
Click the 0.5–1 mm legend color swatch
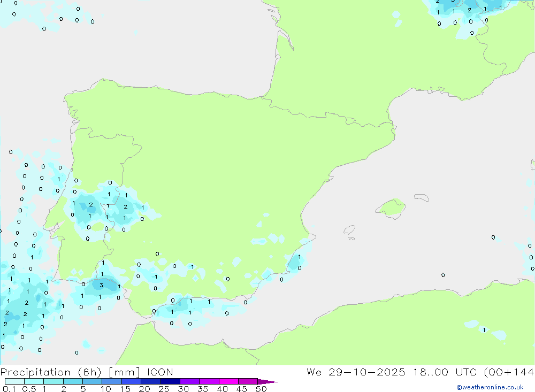tap(34, 381)
